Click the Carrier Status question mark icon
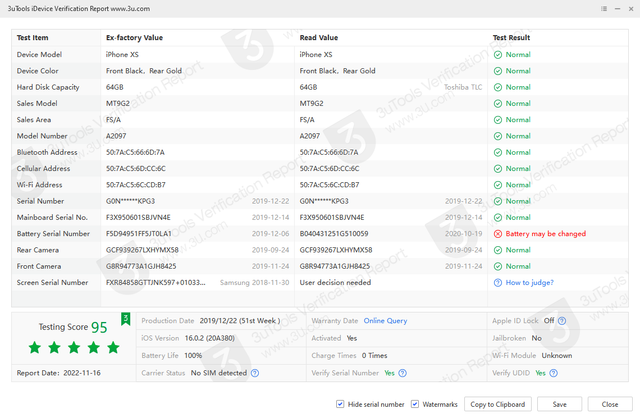The height and width of the screenshot is (420, 640). [255, 373]
